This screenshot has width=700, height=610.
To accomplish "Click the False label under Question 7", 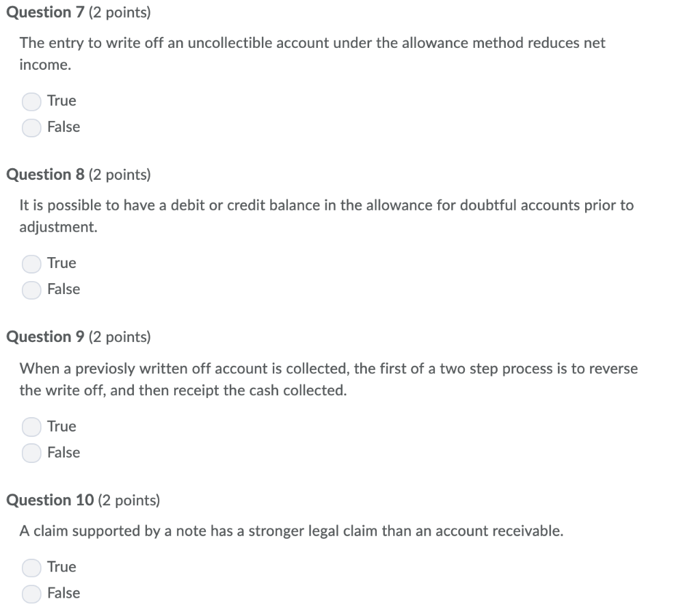I will [x=64, y=127].
